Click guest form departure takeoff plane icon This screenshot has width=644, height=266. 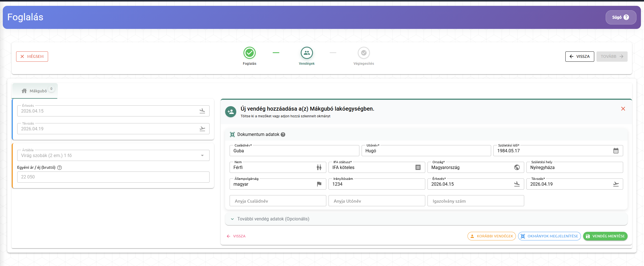(x=616, y=184)
